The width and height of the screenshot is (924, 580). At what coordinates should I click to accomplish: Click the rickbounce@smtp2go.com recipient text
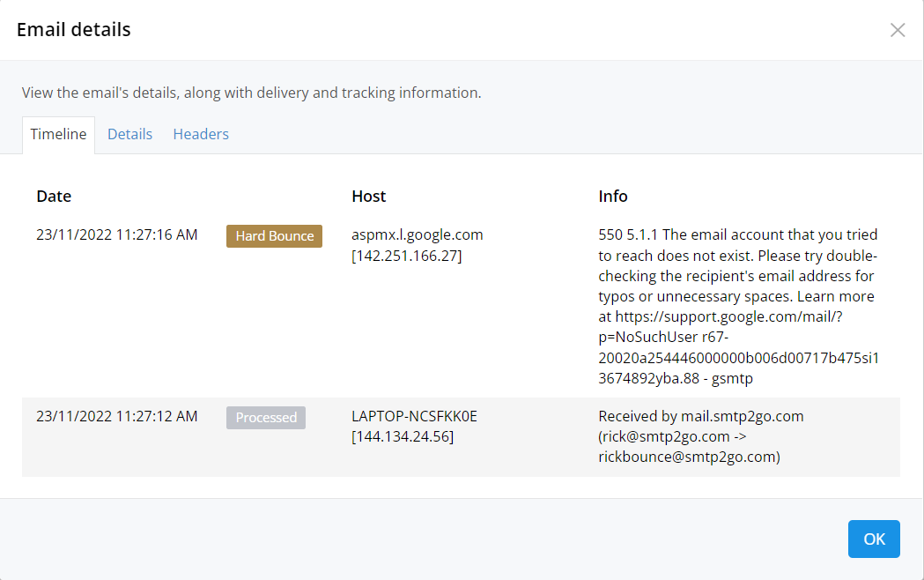689,457
